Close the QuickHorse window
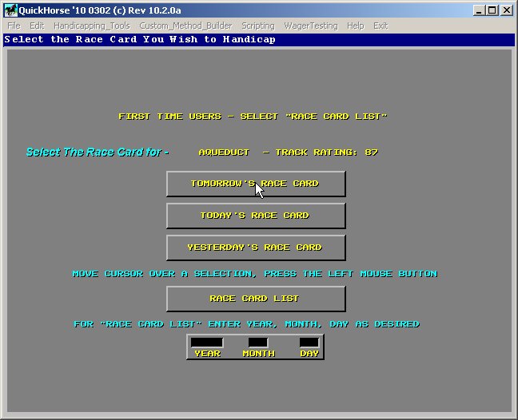518x420 pixels. click(507, 10)
